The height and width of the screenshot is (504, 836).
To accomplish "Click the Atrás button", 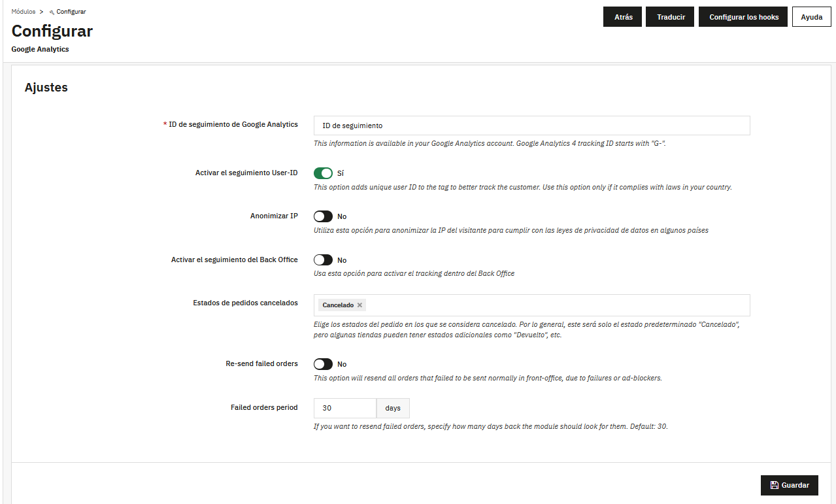I will click(622, 16).
